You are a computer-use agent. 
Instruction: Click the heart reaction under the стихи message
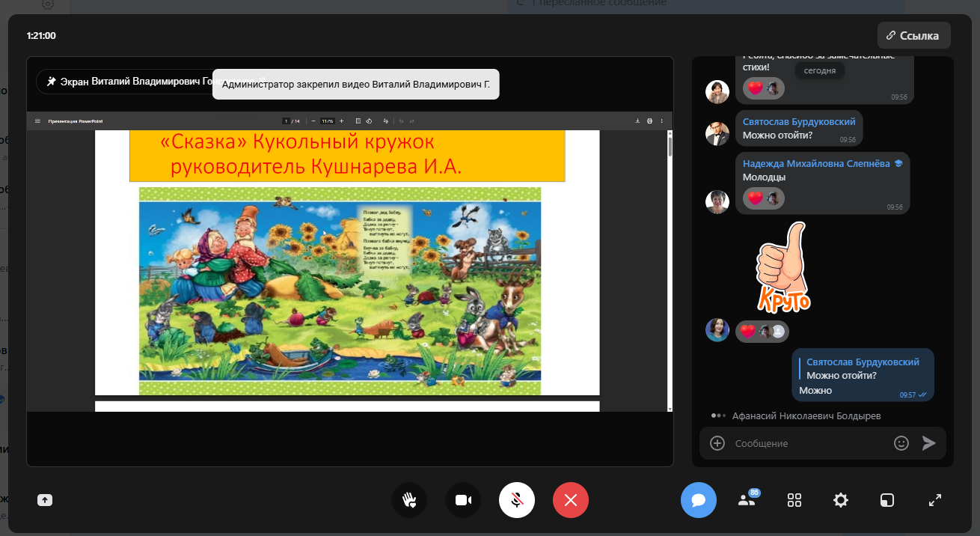click(x=756, y=88)
